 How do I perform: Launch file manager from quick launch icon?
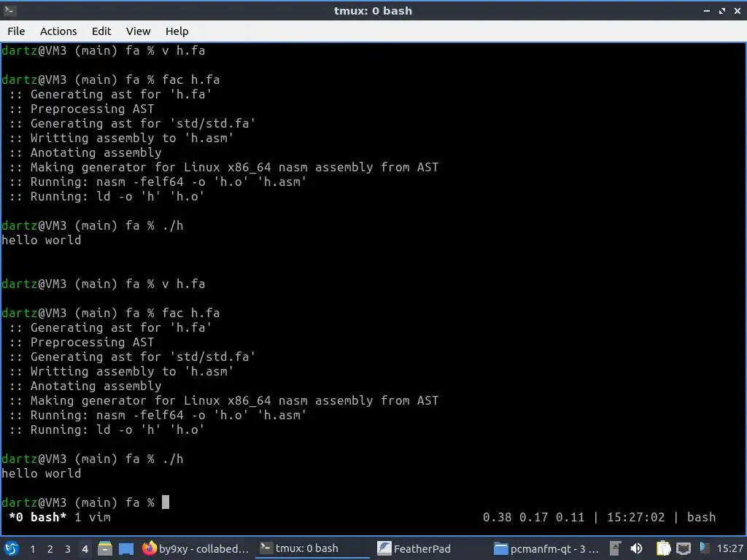(105, 548)
